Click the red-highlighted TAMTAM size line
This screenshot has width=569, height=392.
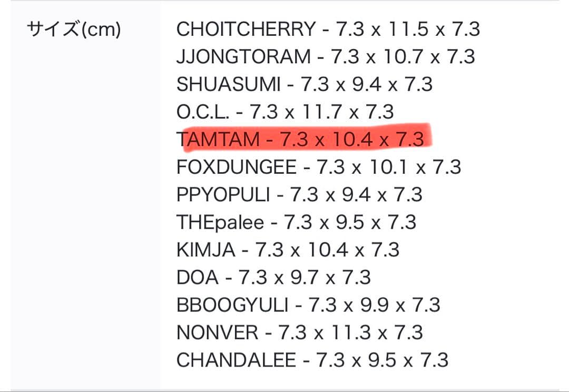coord(300,140)
